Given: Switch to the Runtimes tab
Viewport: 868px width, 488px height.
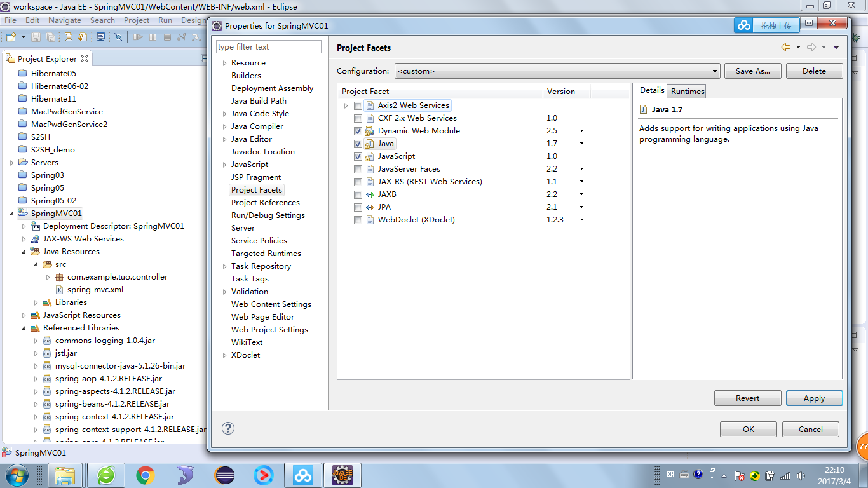Looking at the screenshot, I should (688, 91).
